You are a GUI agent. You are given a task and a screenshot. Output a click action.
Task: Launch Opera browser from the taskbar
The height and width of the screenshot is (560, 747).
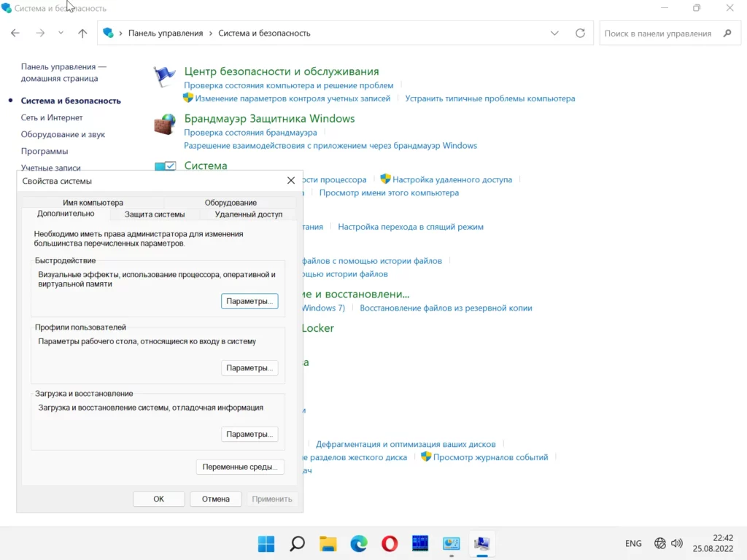click(x=390, y=543)
